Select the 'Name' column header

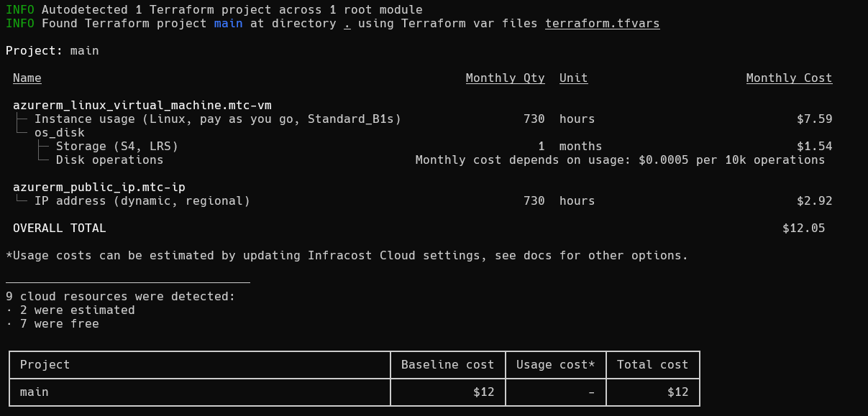27,78
